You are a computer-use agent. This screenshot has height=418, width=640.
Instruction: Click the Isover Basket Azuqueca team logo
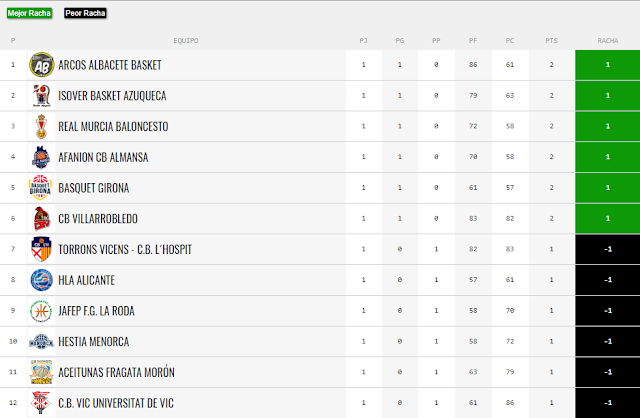41,96
